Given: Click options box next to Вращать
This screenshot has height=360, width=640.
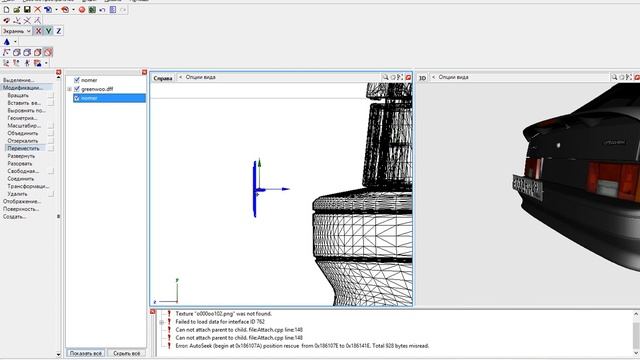Looking at the screenshot, I should 51,96.
